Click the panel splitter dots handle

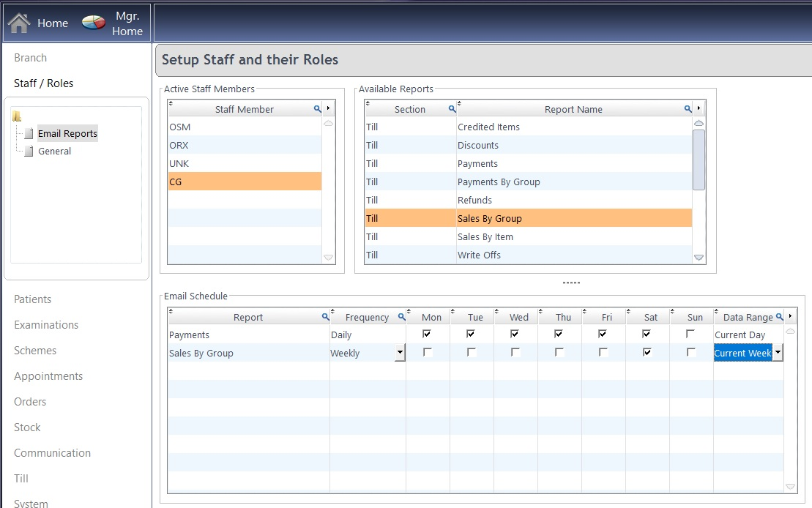click(571, 283)
